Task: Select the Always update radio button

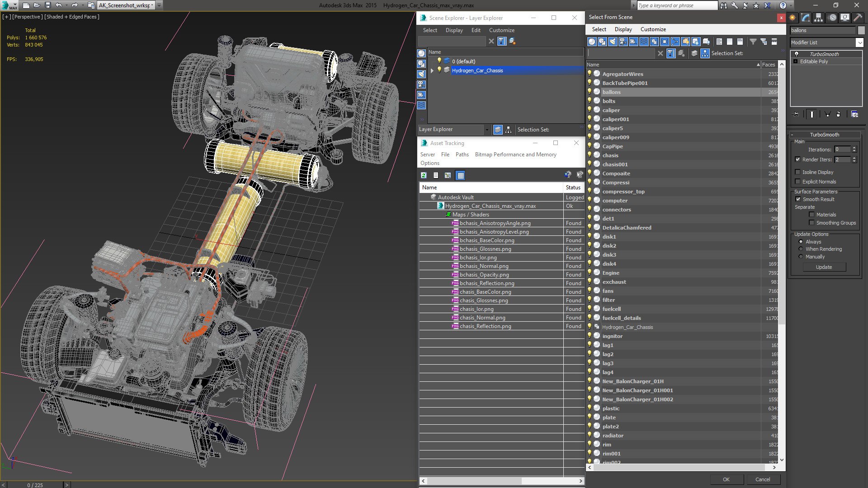Action: [x=801, y=242]
